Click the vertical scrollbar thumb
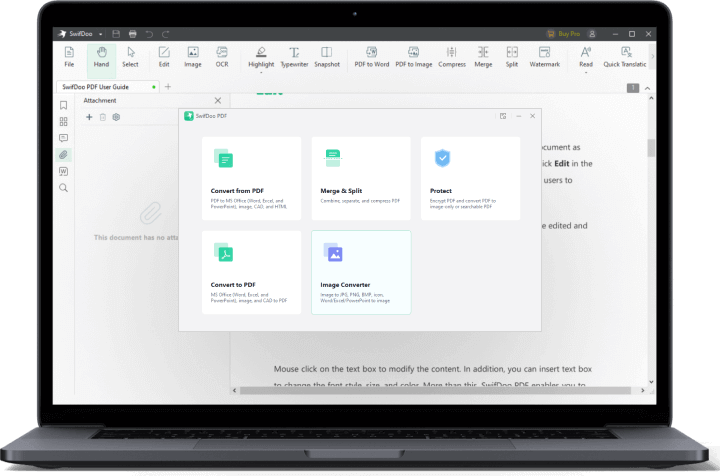720x476 pixels. 651,148
